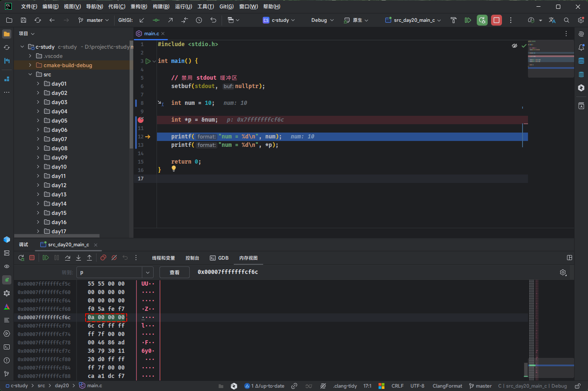
Task: Open the Search Everywhere magnifier
Action: (x=567, y=20)
